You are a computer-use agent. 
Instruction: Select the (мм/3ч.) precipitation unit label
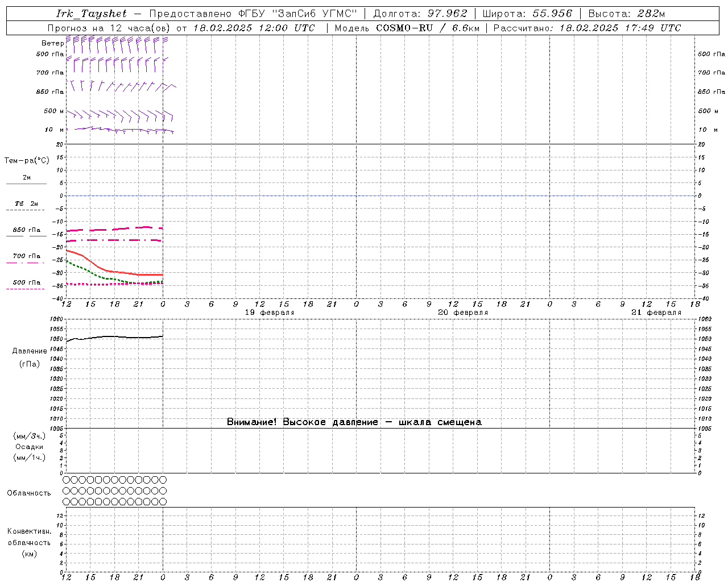30,436
